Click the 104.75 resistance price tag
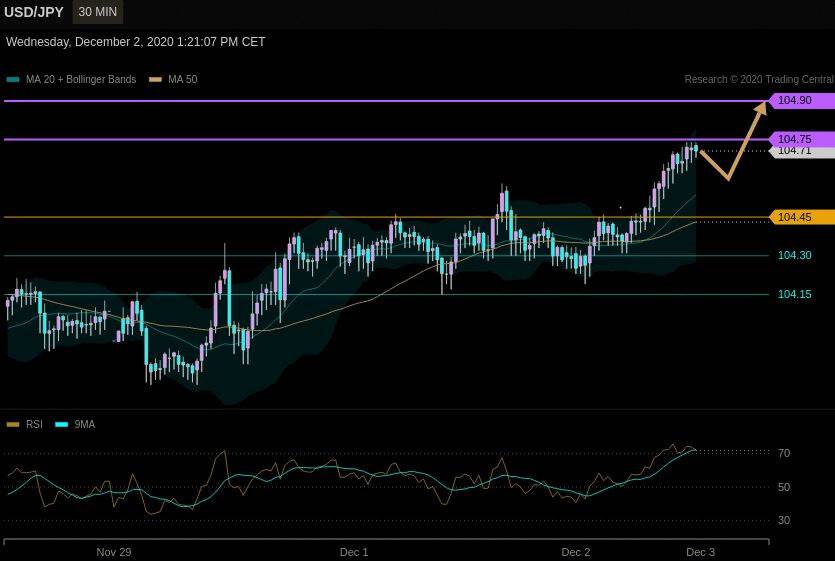This screenshot has height=561, width=835. point(802,139)
